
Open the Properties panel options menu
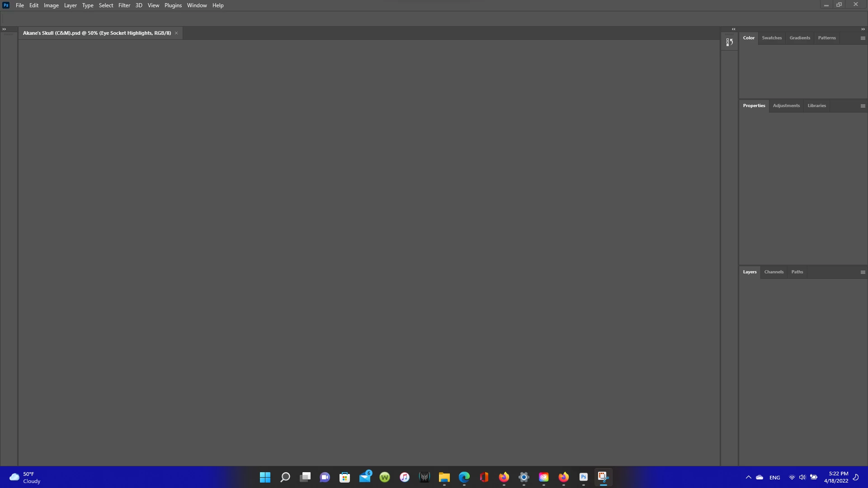coord(863,106)
